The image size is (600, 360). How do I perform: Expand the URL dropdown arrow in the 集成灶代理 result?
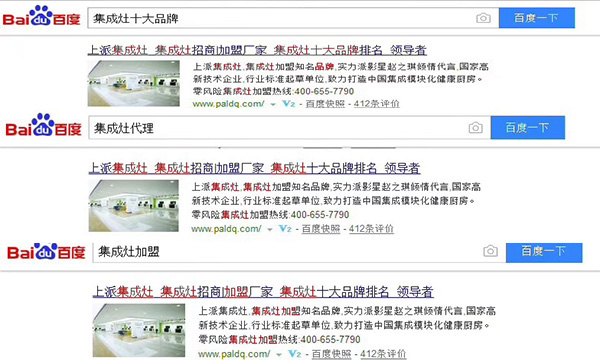tap(270, 230)
